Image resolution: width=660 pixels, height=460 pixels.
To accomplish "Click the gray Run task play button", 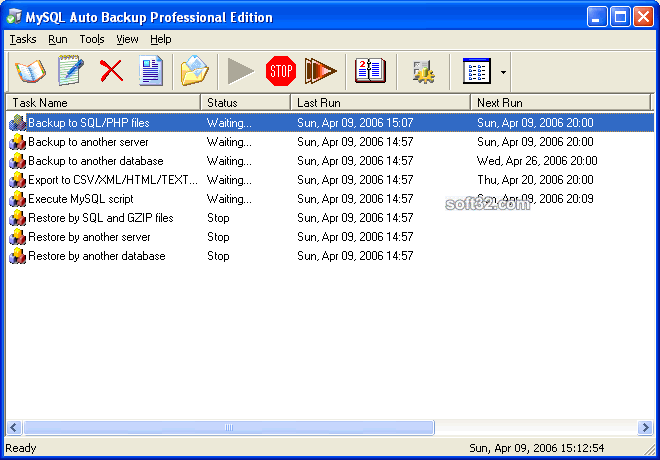I will coord(240,71).
